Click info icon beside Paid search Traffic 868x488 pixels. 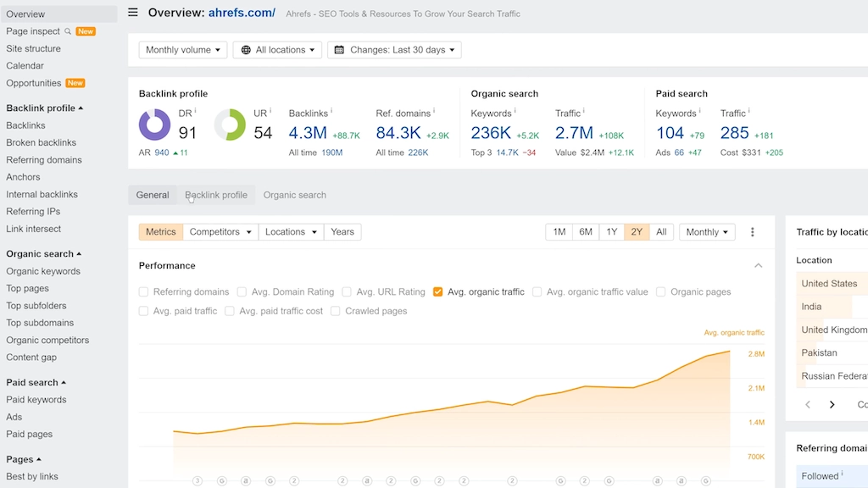click(x=749, y=111)
